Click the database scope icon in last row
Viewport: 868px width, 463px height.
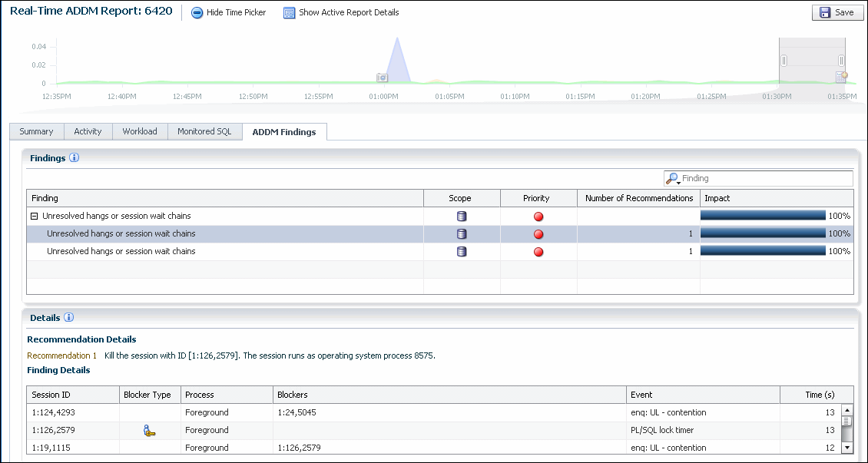click(462, 252)
